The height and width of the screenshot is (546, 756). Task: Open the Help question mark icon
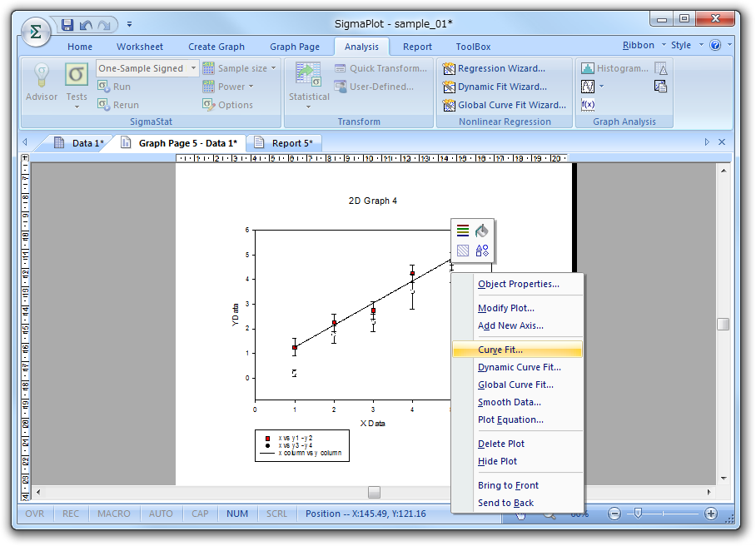point(715,45)
